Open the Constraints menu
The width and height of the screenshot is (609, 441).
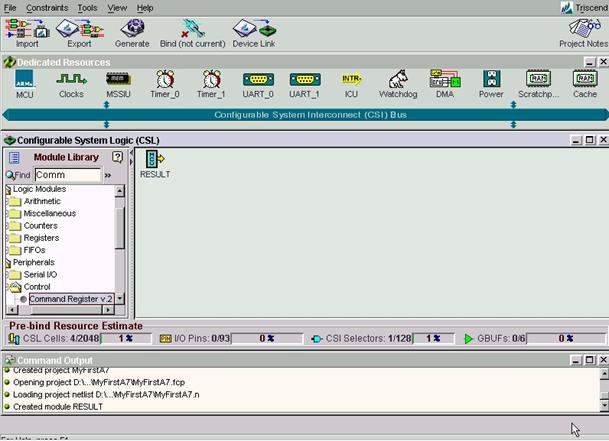48,7
